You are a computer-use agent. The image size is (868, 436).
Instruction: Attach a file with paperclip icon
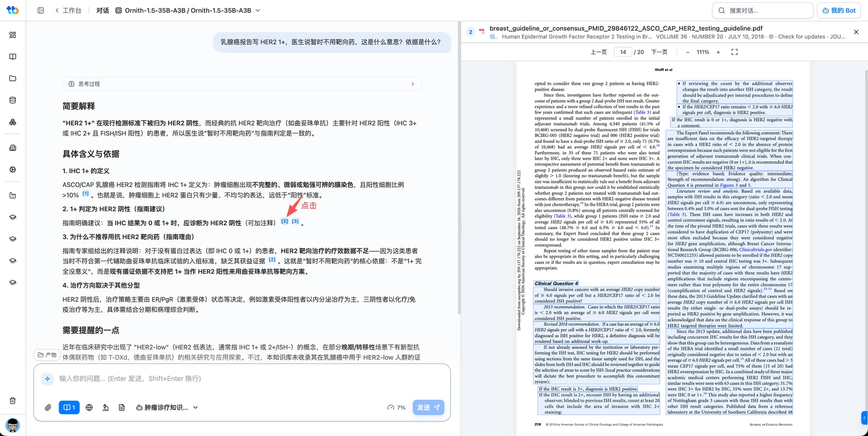point(48,407)
